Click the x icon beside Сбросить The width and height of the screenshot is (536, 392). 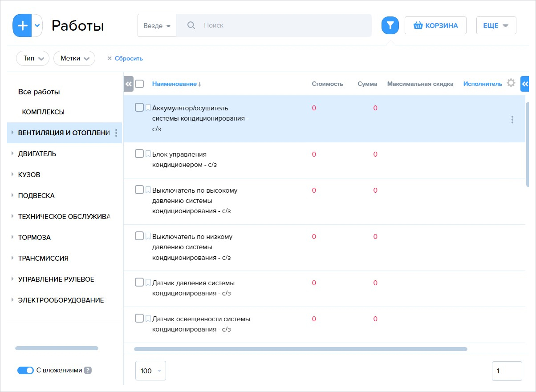click(x=110, y=58)
